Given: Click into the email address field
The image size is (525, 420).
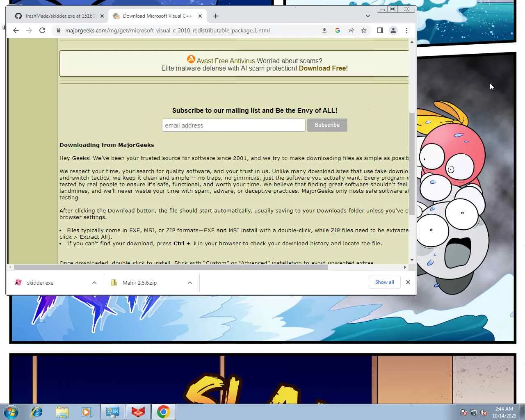Looking at the screenshot, I should pyautogui.click(x=234, y=125).
